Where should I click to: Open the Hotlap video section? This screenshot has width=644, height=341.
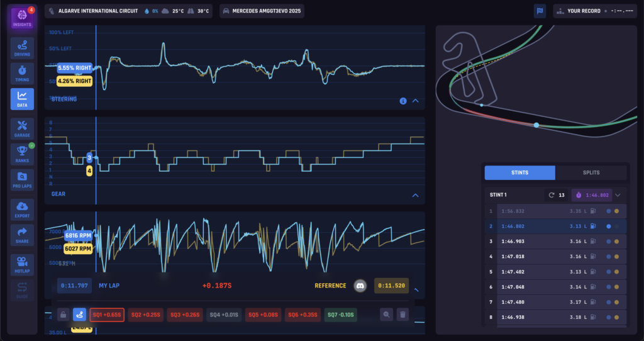(22, 264)
